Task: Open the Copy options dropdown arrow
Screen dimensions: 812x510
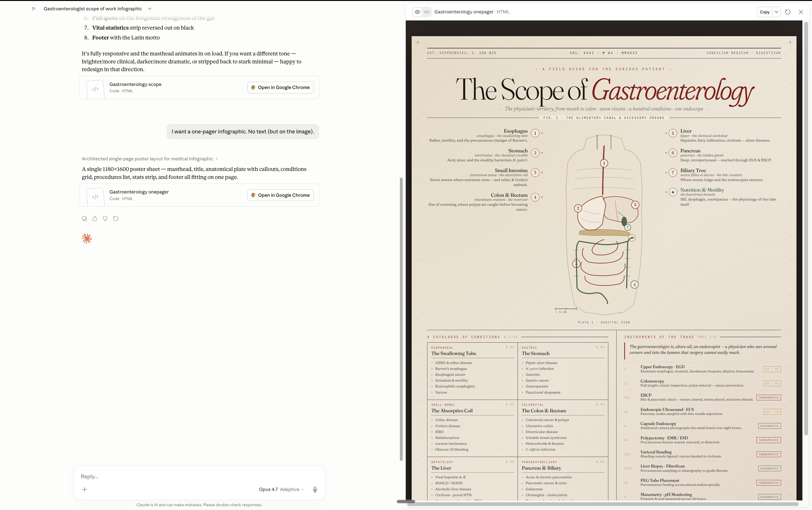Action: click(777, 12)
